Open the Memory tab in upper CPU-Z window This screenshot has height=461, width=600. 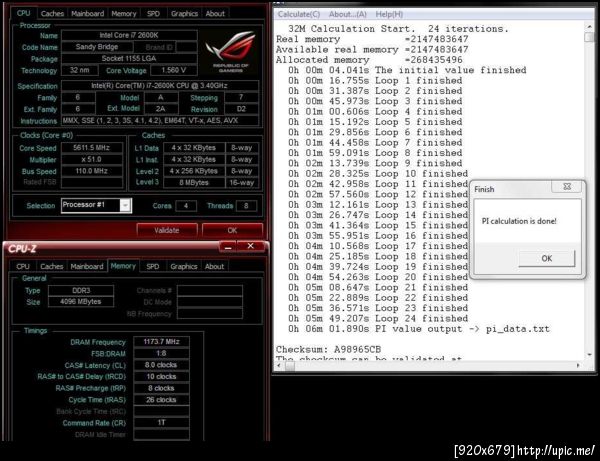124,14
